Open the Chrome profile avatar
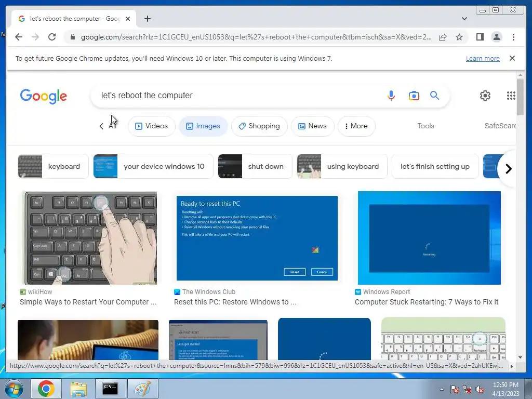This screenshot has height=399, width=532. pyautogui.click(x=496, y=37)
